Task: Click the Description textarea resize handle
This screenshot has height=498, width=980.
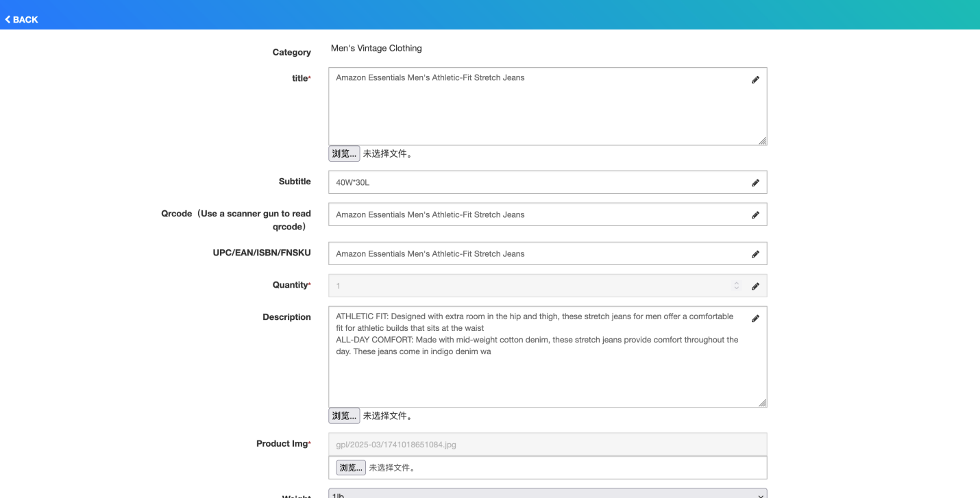Action: 763,403
